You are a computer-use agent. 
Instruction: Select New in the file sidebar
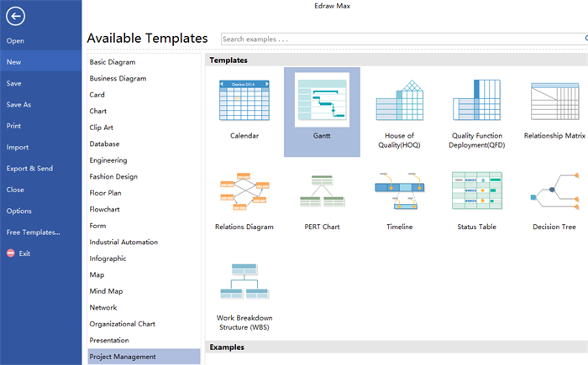tap(40, 62)
